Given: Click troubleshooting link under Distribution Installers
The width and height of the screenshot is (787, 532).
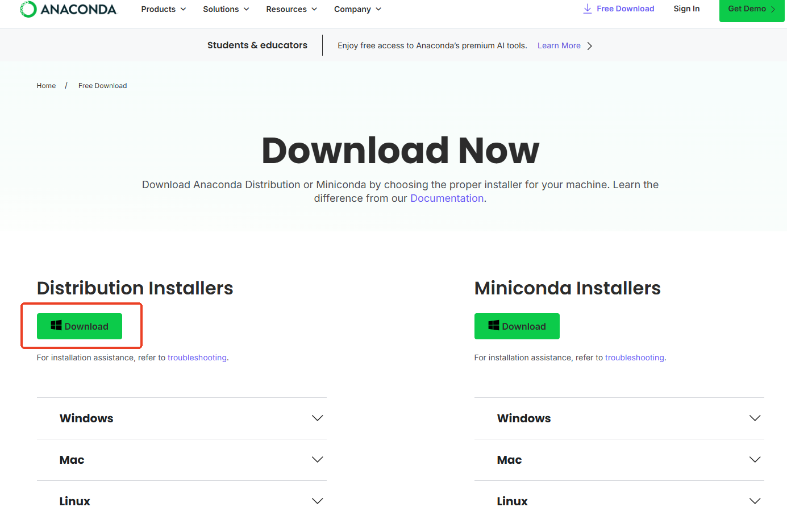Looking at the screenshot, I should (197, 358).
